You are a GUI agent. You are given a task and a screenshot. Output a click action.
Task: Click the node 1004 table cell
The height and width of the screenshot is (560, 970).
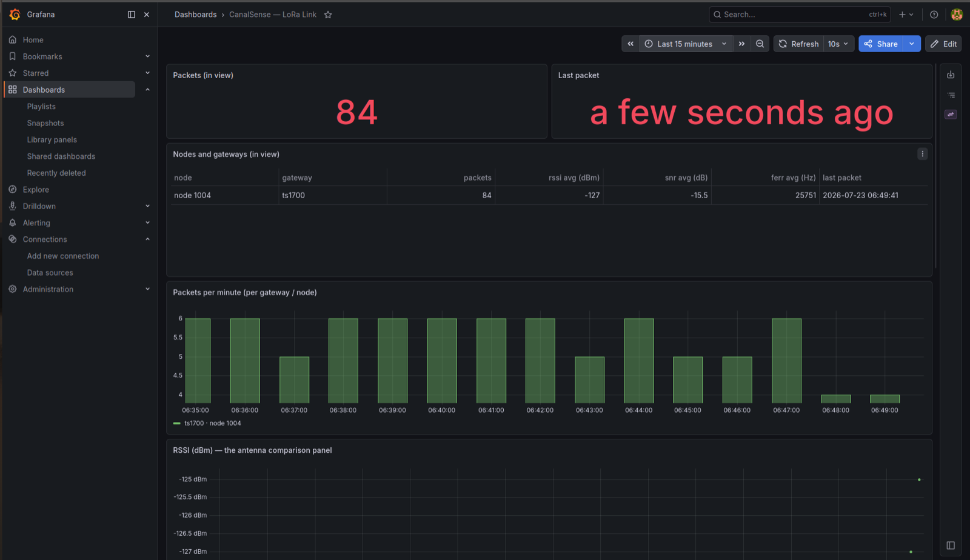point(225,195)
